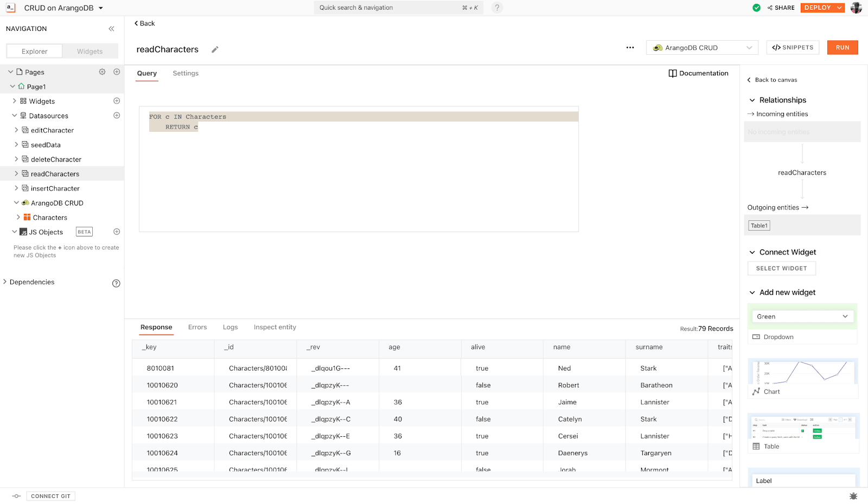Open the Settings tab
This screenshot has width=868, height=504.
186,73
